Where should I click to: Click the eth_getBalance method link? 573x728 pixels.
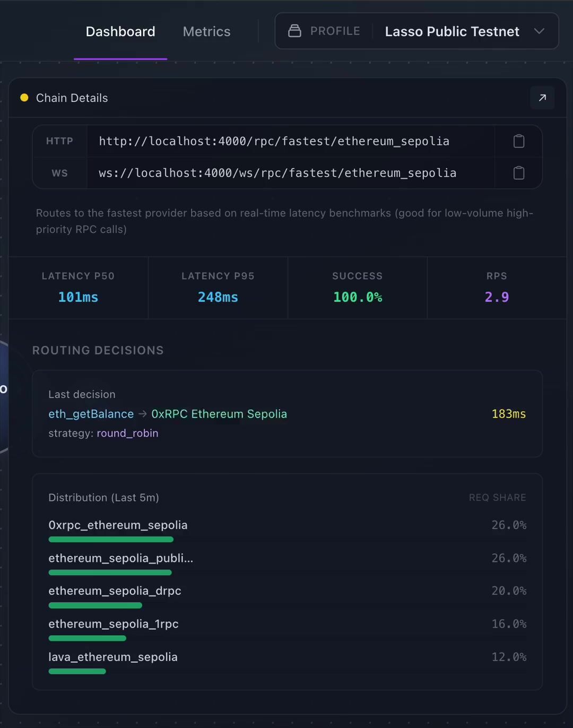click(x=91, y=414)
